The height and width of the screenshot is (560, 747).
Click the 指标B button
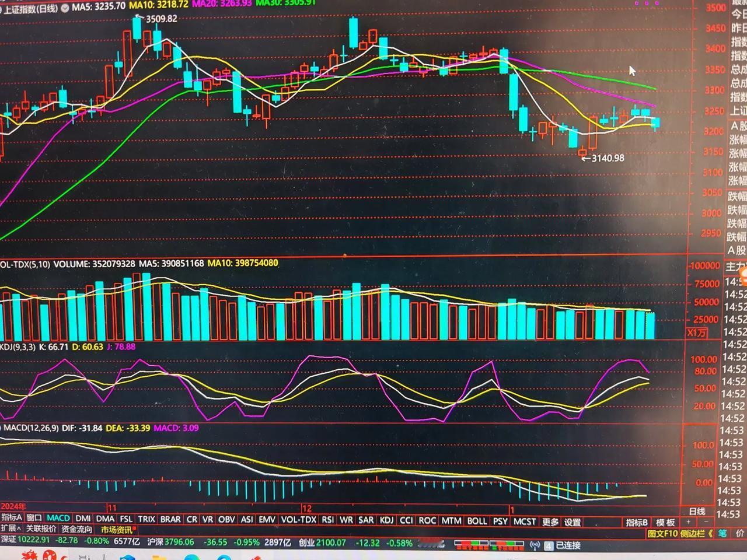pos(637,522)
